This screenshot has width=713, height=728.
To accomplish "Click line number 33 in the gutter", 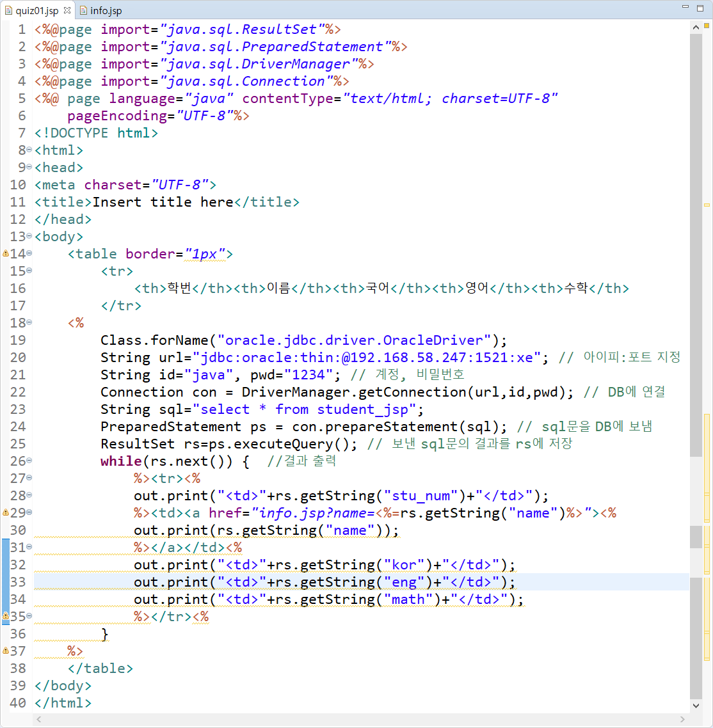I will (18, 582).
